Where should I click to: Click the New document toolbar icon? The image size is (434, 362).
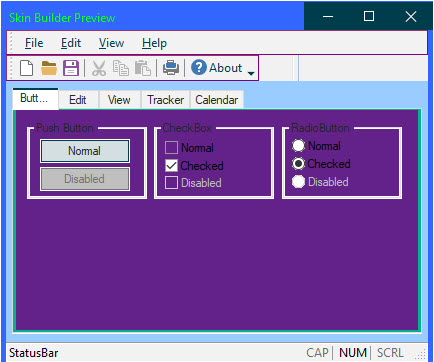pos(26,68)
